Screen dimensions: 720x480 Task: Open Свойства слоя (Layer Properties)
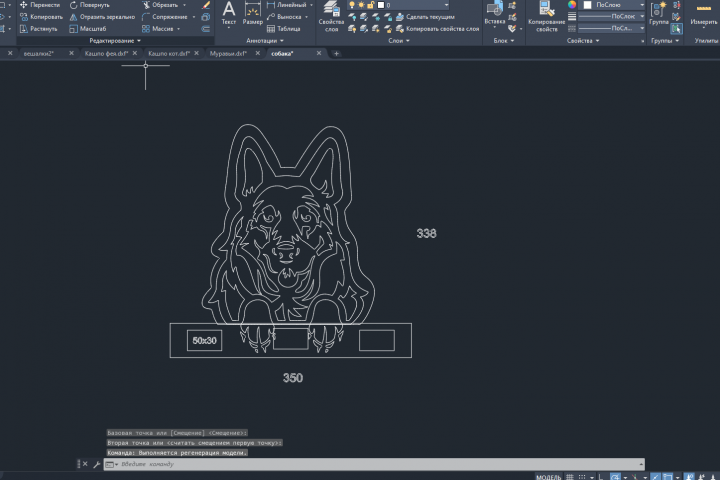pos(331,17)
